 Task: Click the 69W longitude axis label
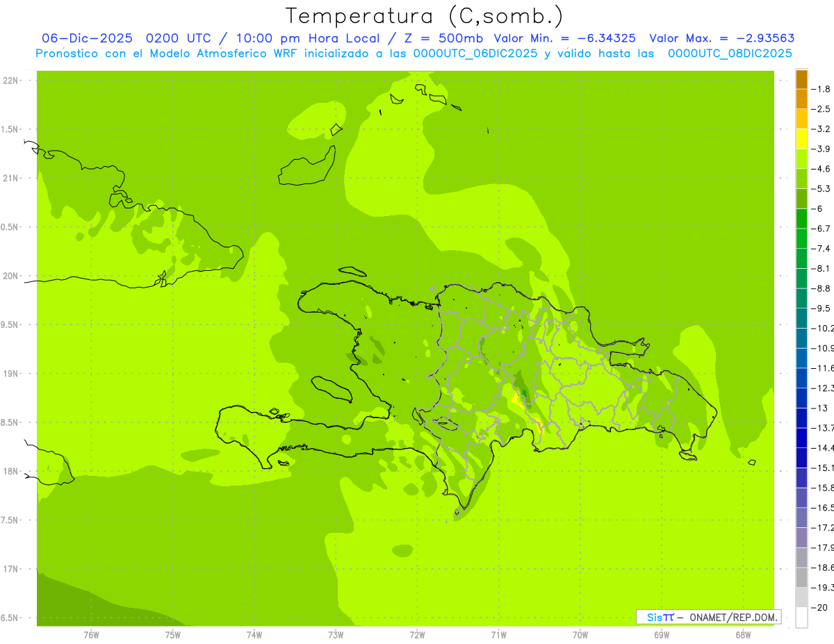coord(662,635)
